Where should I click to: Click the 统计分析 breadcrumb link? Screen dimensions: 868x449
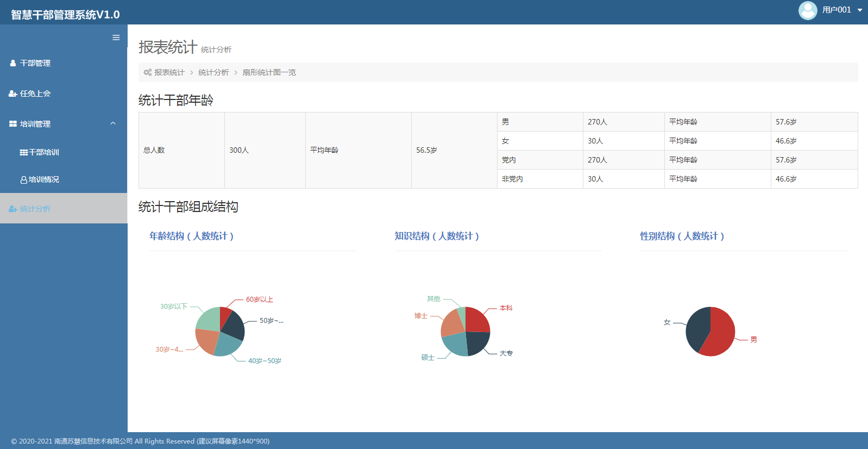[213, 72]
